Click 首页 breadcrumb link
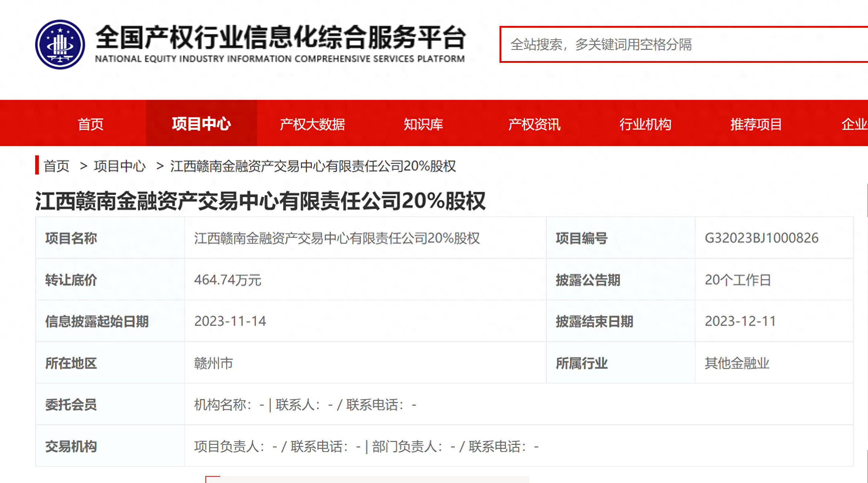This screenshot has width=868, height=483. point(56,167)
